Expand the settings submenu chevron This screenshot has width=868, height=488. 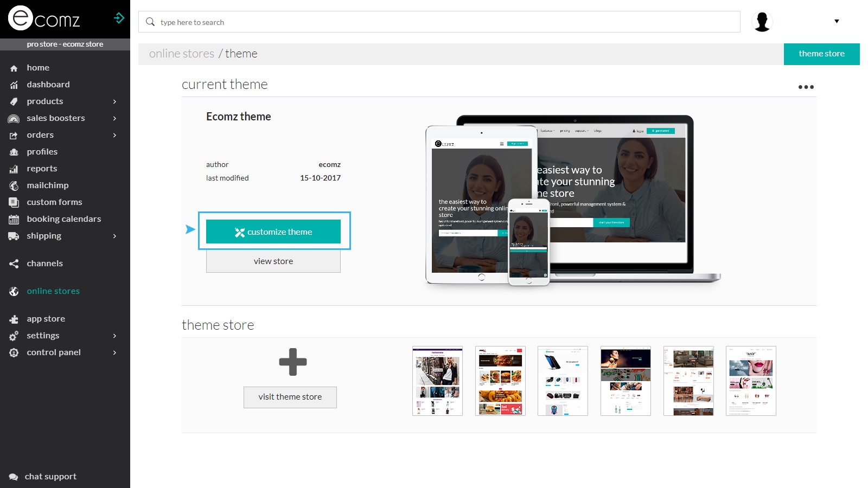(x=114, y=336)
